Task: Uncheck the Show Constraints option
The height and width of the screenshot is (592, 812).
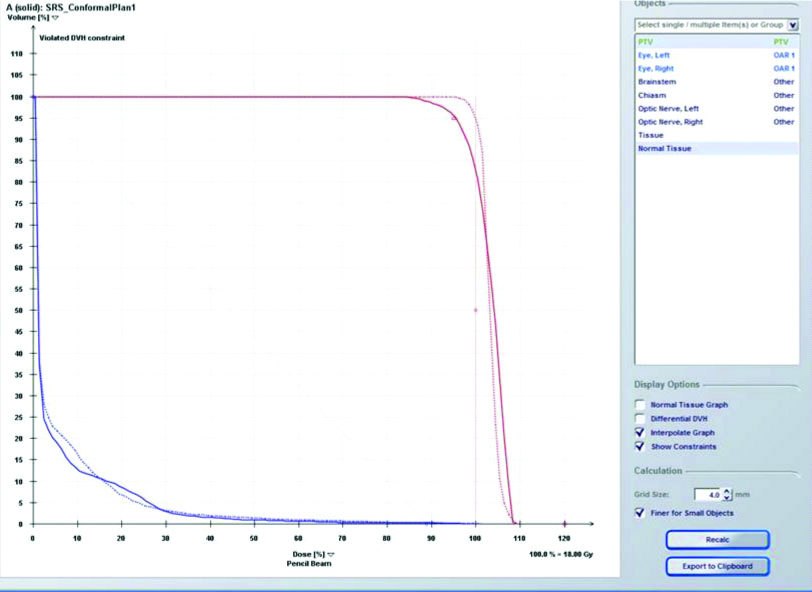Action: point(640,446)
